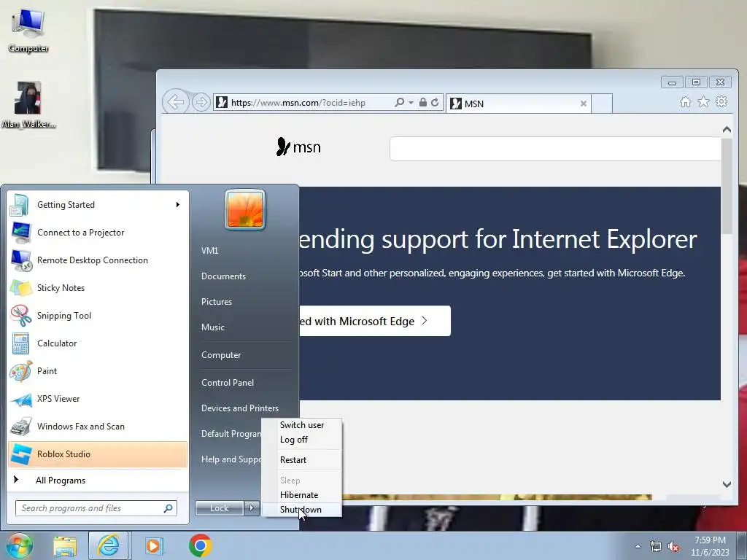This screenshot has height=560, width=747.
Task: Open Devices and Printers
Action: click(239, 408)
